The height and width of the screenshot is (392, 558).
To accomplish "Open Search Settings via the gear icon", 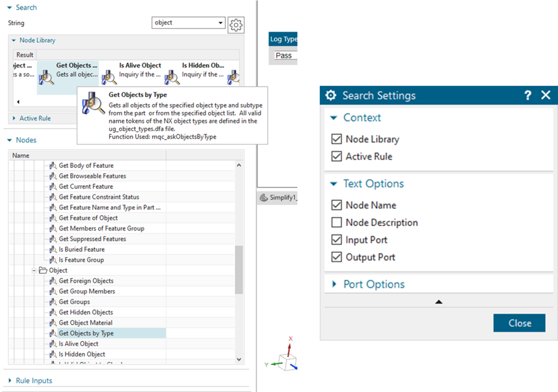I will click(x=236, y=25).
